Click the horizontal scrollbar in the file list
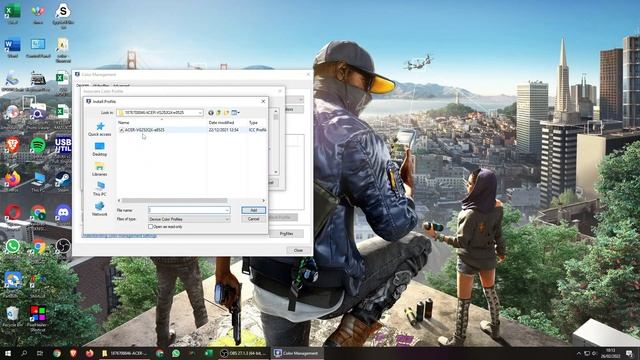Image resolution: width=640 pixels, height=360 pixels. [x=174, y=200]
